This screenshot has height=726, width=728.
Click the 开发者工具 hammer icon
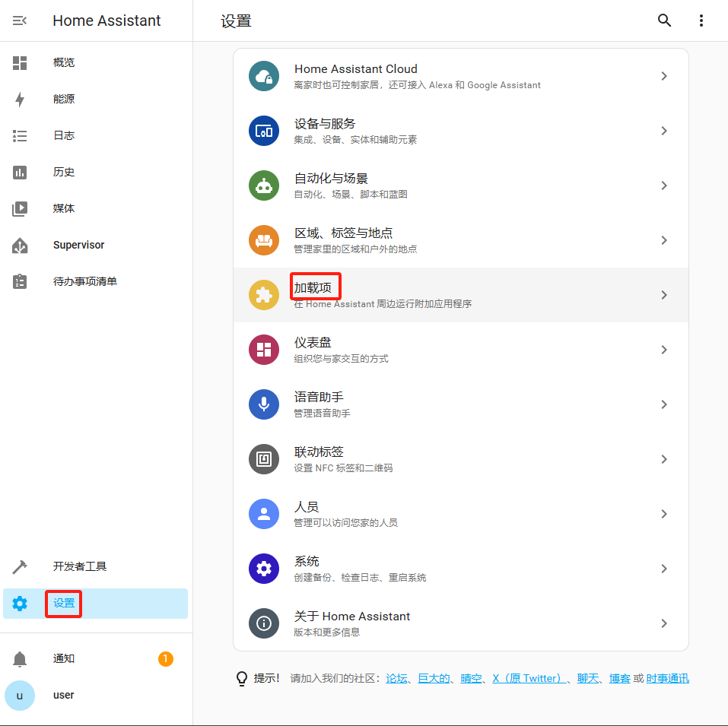(x=20, y=567)
